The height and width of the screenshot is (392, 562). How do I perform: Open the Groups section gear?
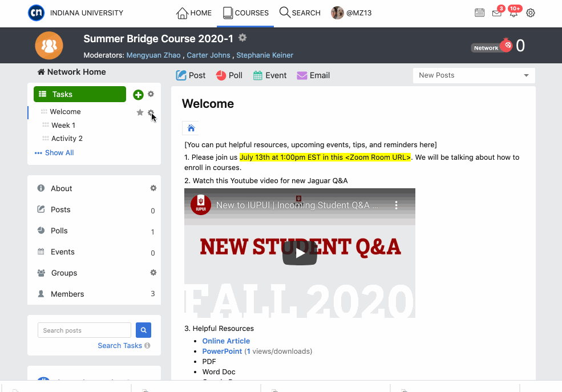pyautogui.click(x=153, y=273)
